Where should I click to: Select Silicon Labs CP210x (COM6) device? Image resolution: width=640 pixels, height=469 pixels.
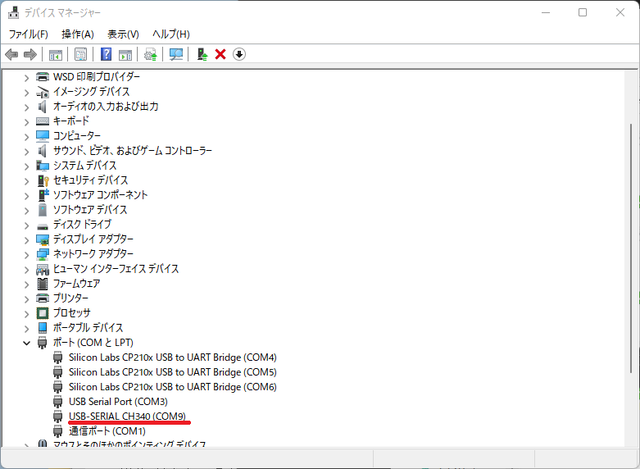point(173,387)
